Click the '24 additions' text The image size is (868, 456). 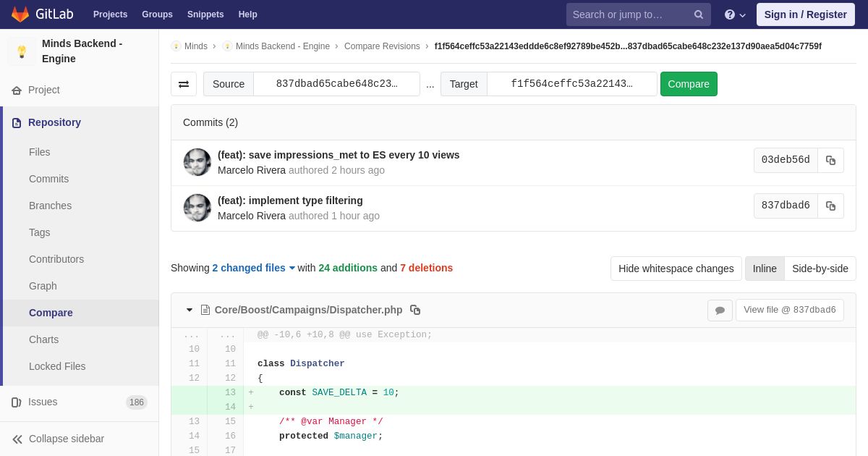click(348, 268)
